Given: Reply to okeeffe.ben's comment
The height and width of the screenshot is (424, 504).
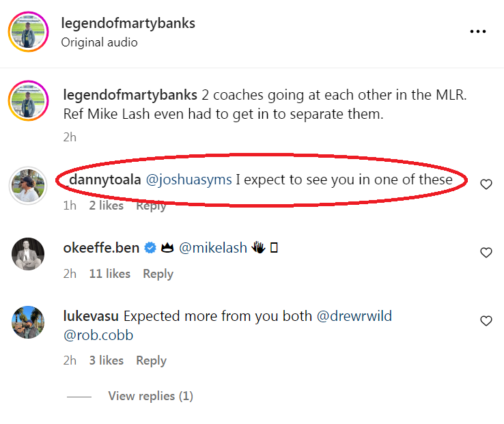Looking at the screenshot, I should point(158,274).
